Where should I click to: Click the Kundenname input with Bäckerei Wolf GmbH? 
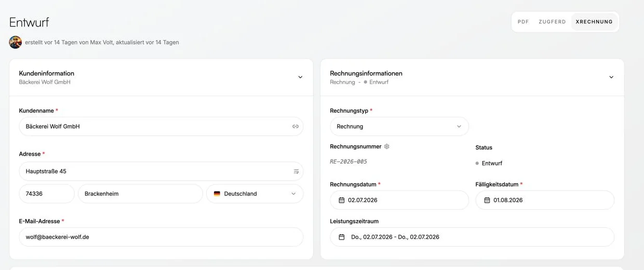tap(161, 126)
